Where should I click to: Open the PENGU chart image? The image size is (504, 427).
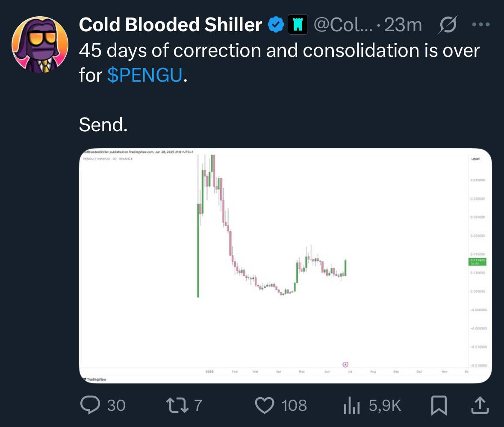[x=286, y=266]
